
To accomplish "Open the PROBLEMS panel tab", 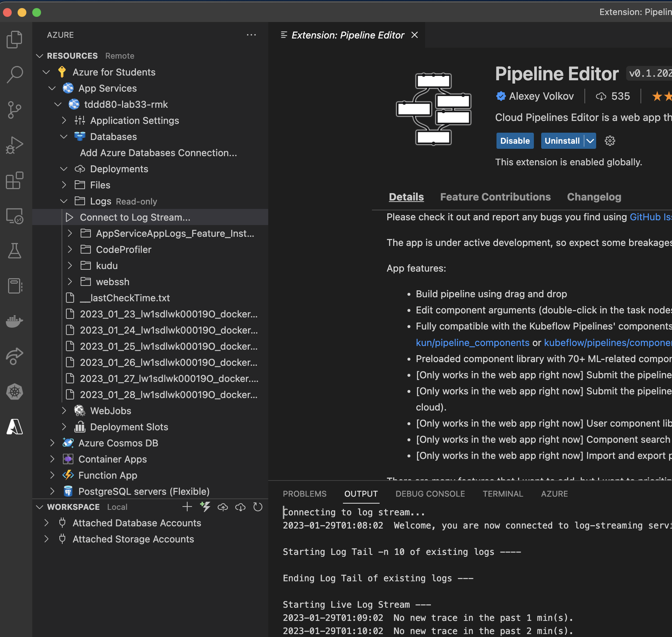I will [x=304, y=494].
